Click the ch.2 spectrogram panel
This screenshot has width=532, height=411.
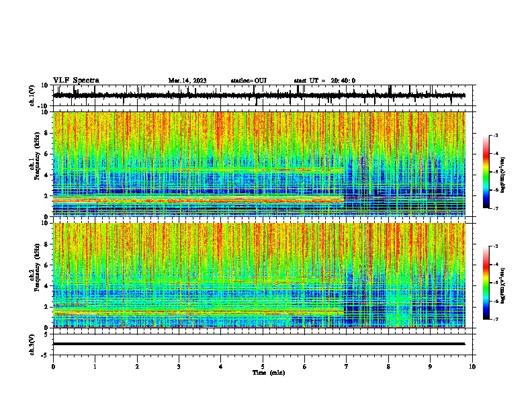tap(259, 275)
